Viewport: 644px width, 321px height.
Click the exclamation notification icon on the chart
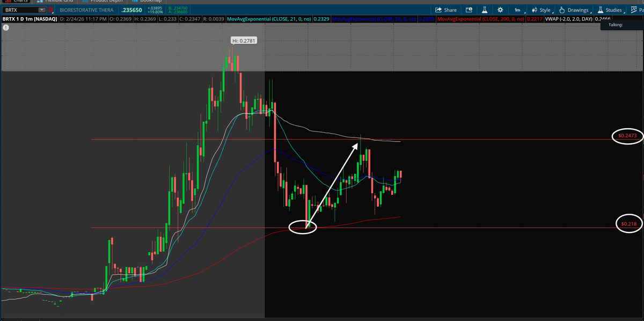(5, 26)
